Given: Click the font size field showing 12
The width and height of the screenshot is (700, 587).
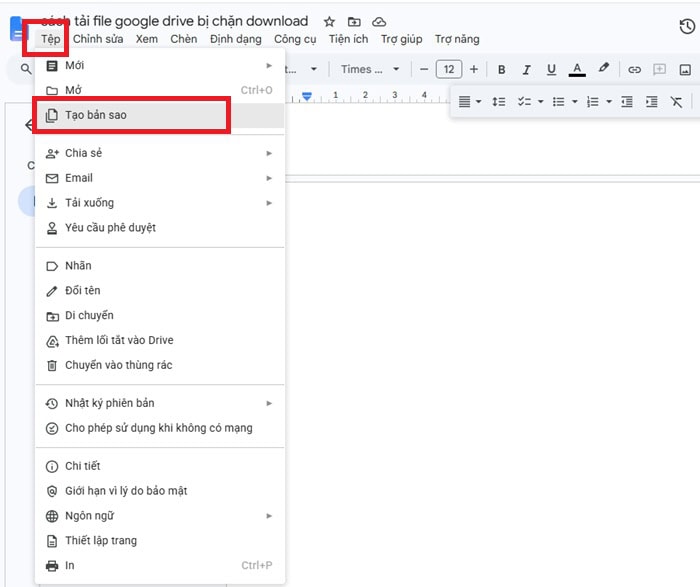Looking at the screenshot, I should tap(449, 69).
